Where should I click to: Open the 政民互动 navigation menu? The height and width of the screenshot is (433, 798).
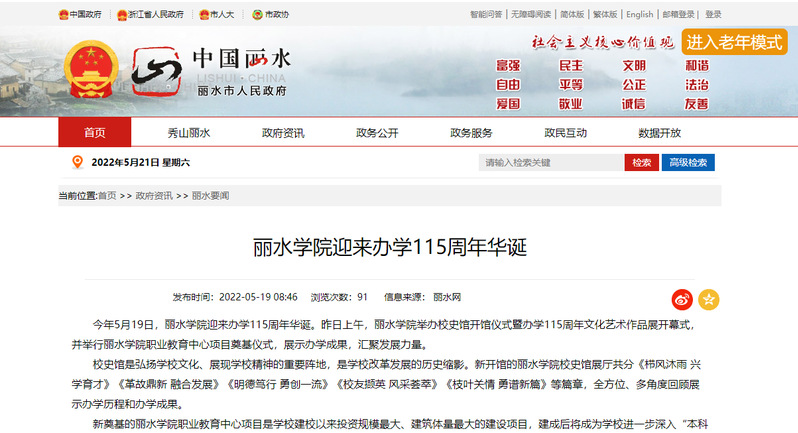pyautogui.click(x=565, y=133)
